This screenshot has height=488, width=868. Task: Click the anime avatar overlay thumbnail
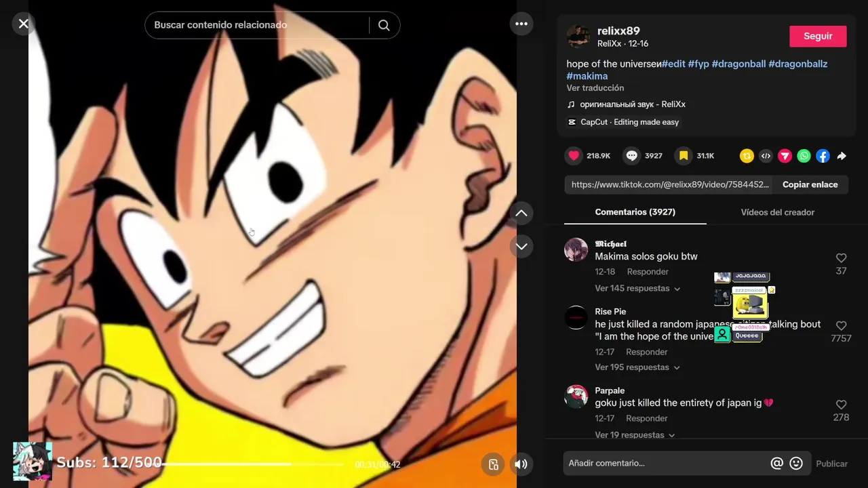33,462
